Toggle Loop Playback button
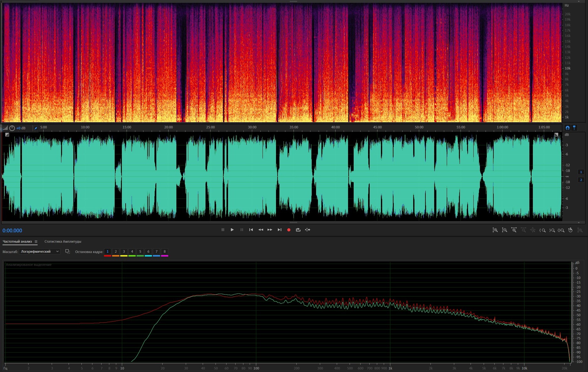The height and width of the screenshot is (372, 588). click(x=298, y=230)
